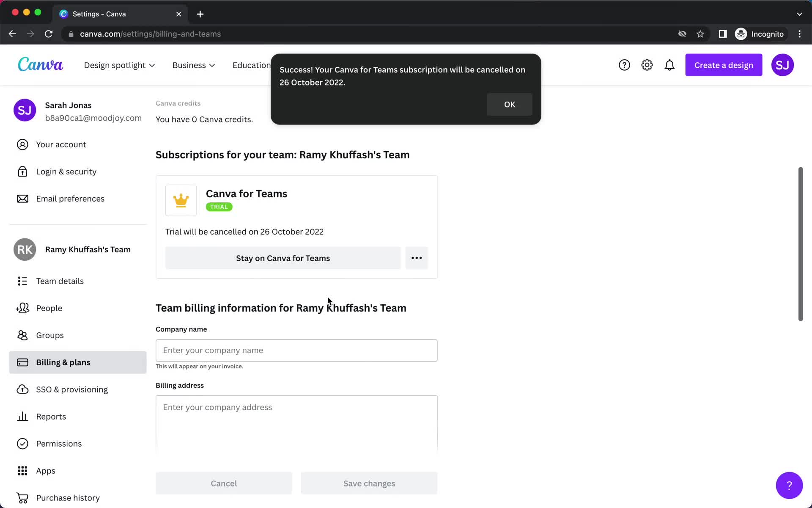The height and width of the screenshot is (508, 812).
Task: Open the Canva home logo
Action: (40, 65)
